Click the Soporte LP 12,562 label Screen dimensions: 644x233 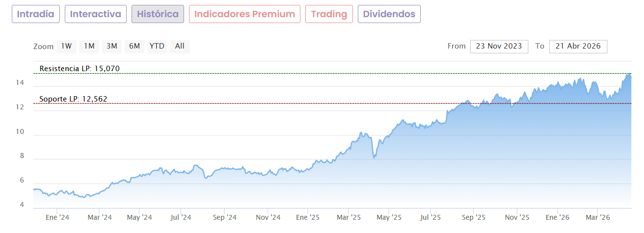pyautogui.click(x=73, y=99)
